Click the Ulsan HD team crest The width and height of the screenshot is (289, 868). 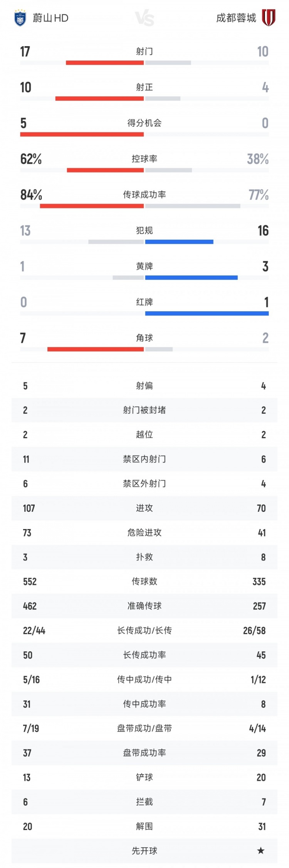pos(20,18)
